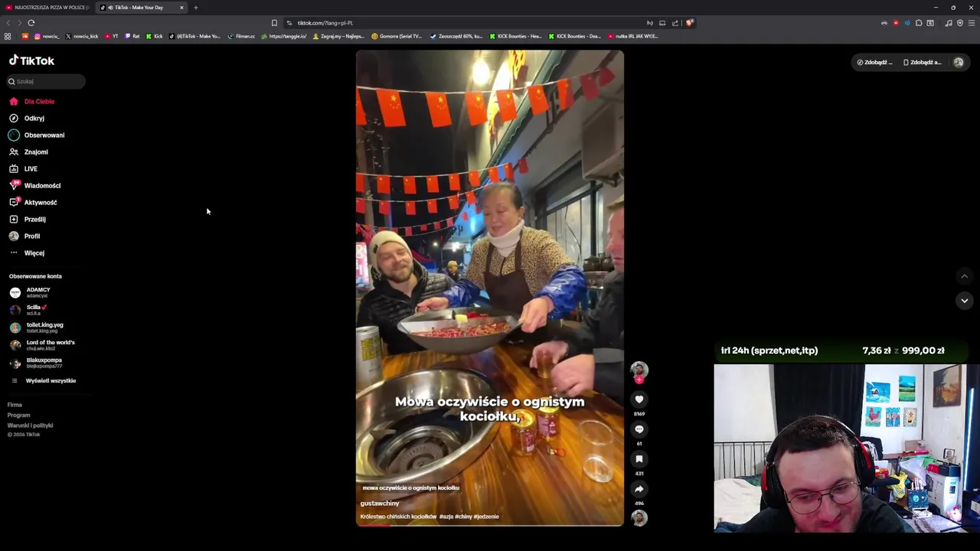Open the sound disc avatar below share
The image size is (980, 551).
pos(639,518)
